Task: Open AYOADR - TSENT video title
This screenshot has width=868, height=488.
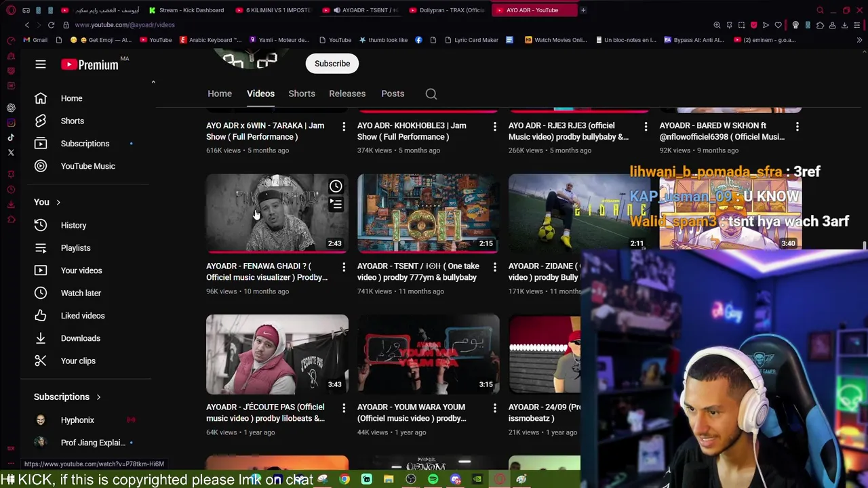Action: click(x=418, y=272)
